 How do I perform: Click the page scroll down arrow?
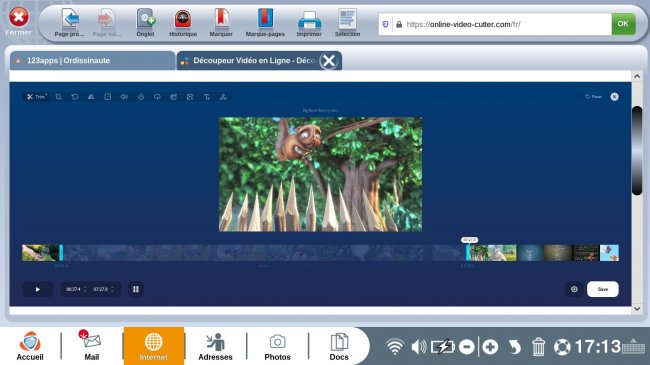click(x=637, y=309)
